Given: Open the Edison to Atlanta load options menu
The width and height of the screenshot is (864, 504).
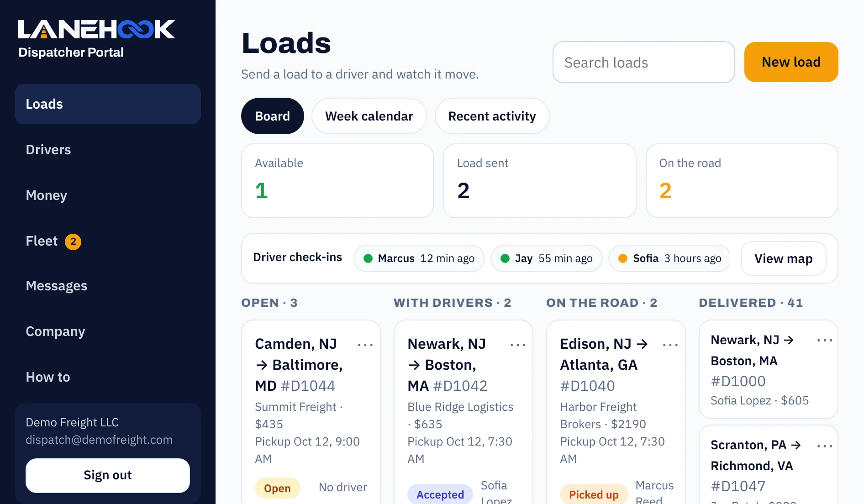Looking at the screenshot, I should click(670, 345).
